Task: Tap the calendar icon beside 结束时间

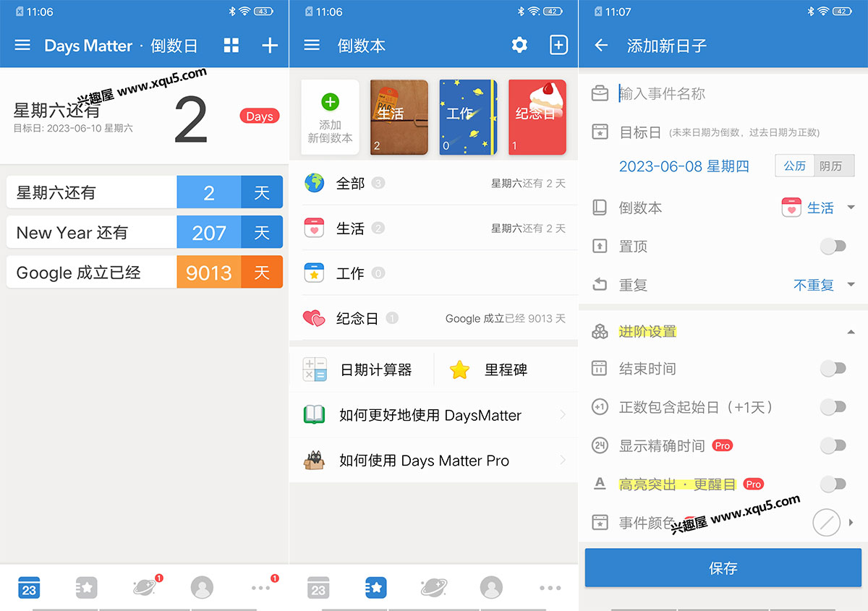Action: (x=600, y=369)
